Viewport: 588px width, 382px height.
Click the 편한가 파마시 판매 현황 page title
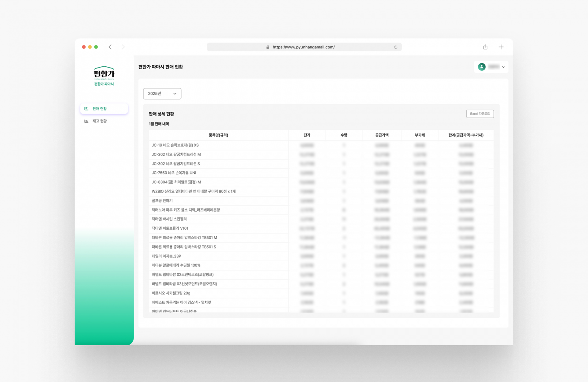[x=160, y=67]
